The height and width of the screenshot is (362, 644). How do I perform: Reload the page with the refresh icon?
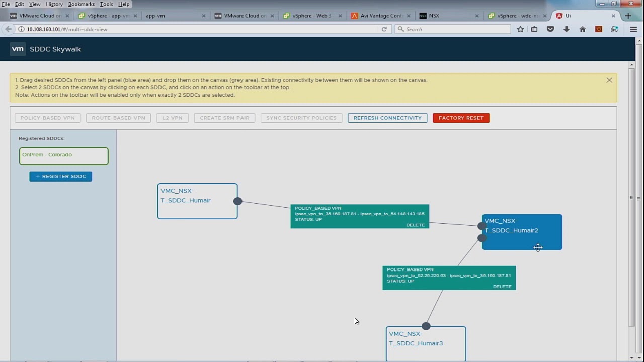coord(384,29)
